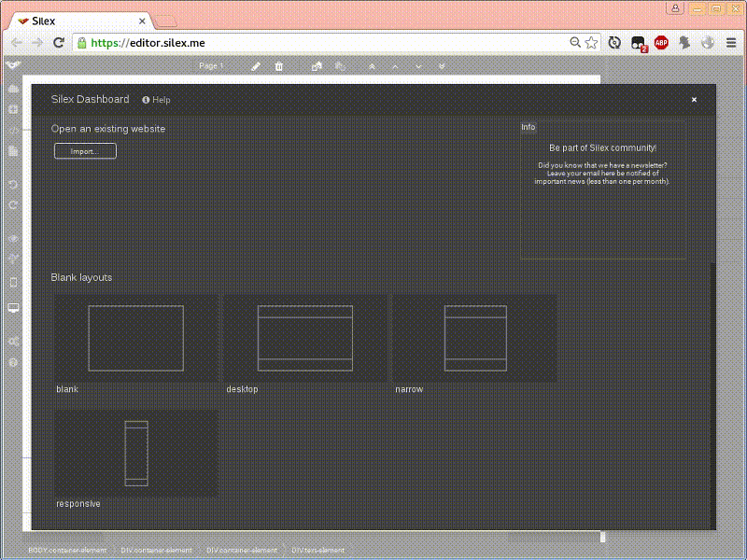
Task: Click the cloud icon in left sidebar
Action: (x=13, y=89)
